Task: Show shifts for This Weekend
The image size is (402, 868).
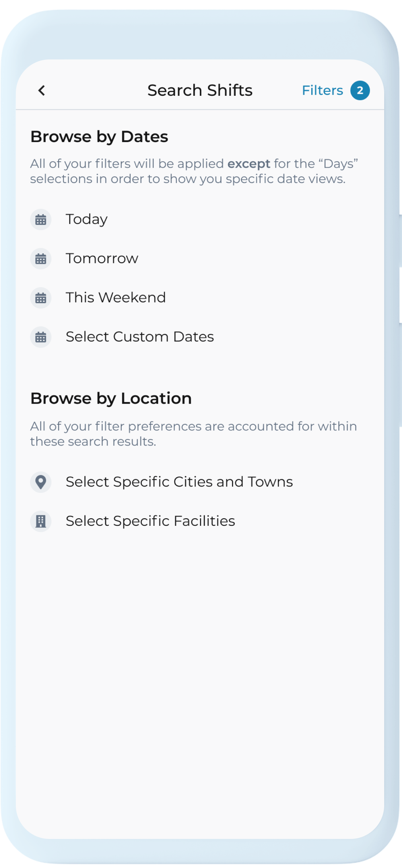Action: [116, 298]
